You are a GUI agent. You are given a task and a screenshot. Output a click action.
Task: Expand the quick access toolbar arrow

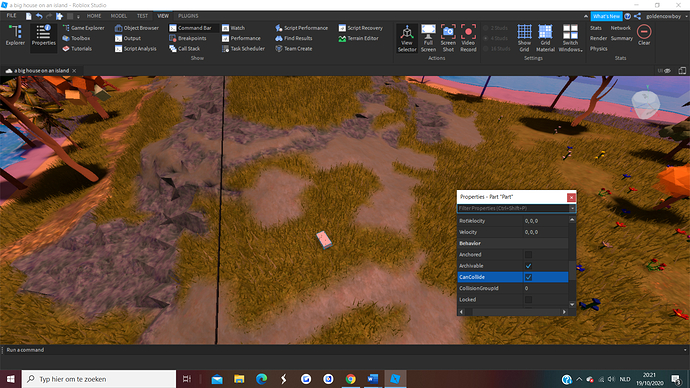click(x=78, y=16)
